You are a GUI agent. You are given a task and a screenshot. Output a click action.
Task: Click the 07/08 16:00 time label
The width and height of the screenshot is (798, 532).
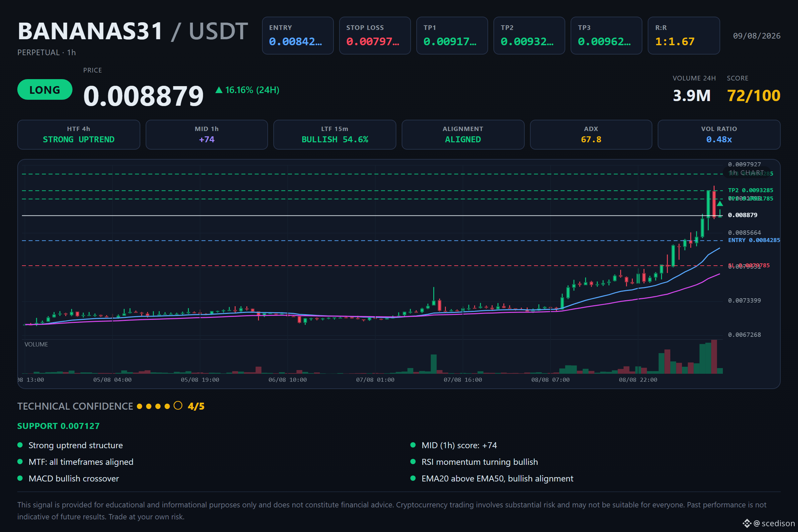click(463, 380)
